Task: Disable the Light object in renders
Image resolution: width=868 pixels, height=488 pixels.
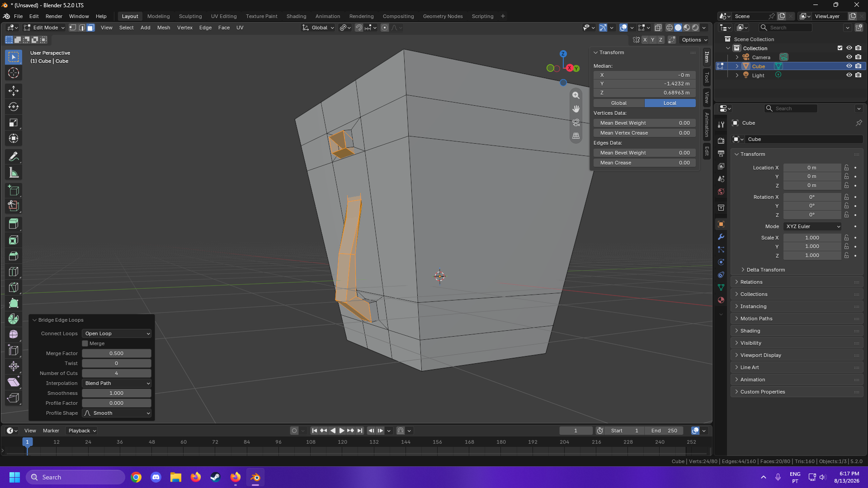Action: 858,75
